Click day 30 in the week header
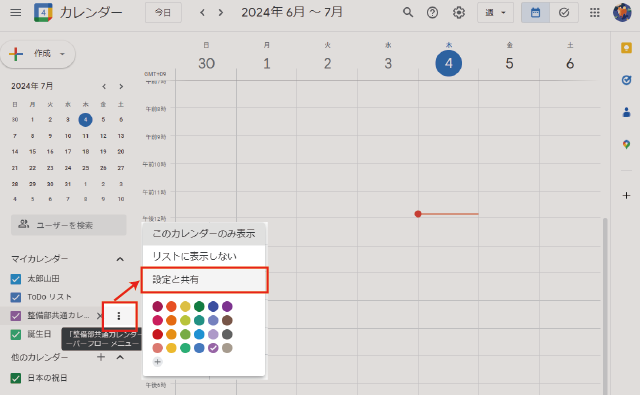Viewport: 640px width, 395px height. pyautogui.click(x=206, y=63)
